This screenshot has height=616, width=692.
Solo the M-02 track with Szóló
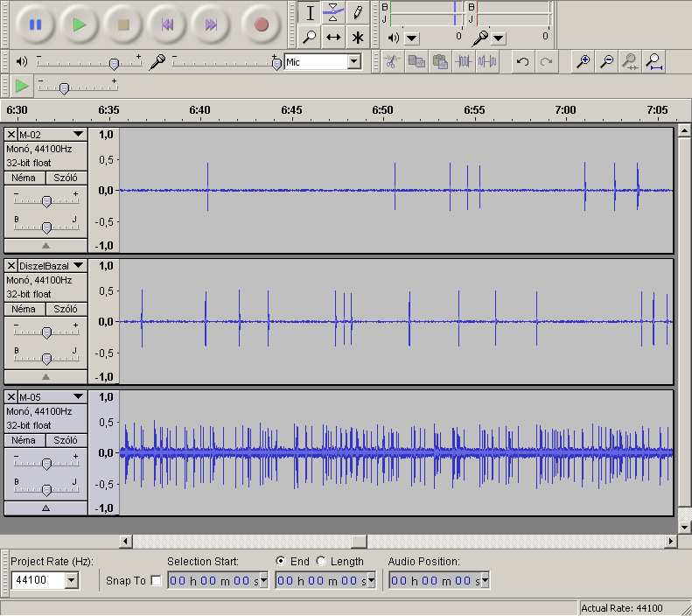(x=66, y=178)
